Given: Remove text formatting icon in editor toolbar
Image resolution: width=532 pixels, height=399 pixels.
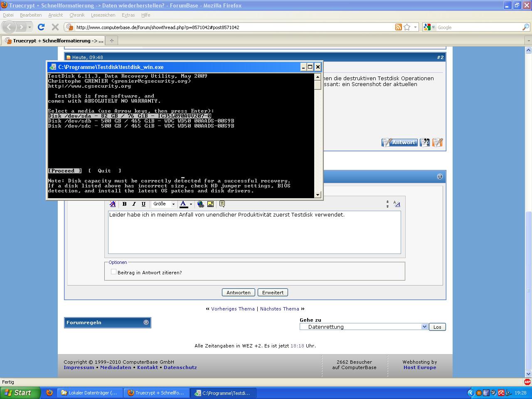Looking at the screenshot, I should pyautogui.click(x=113, y=204).
